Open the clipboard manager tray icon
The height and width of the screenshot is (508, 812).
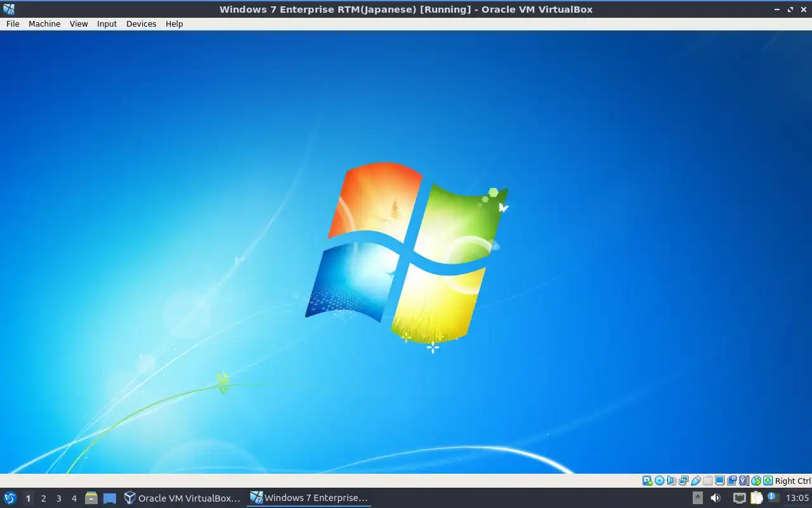756,498
